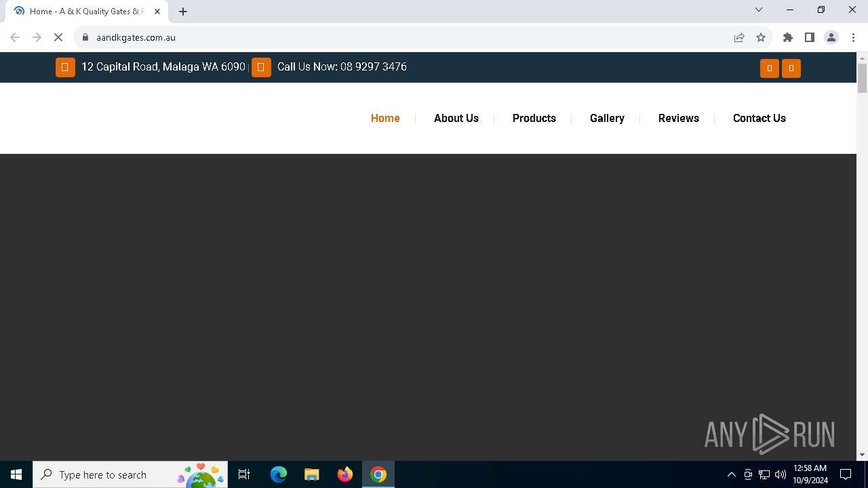Viewport: 868px width, 488px height.
Task: Open Windows notification center
Action: (x=846, y=474)
